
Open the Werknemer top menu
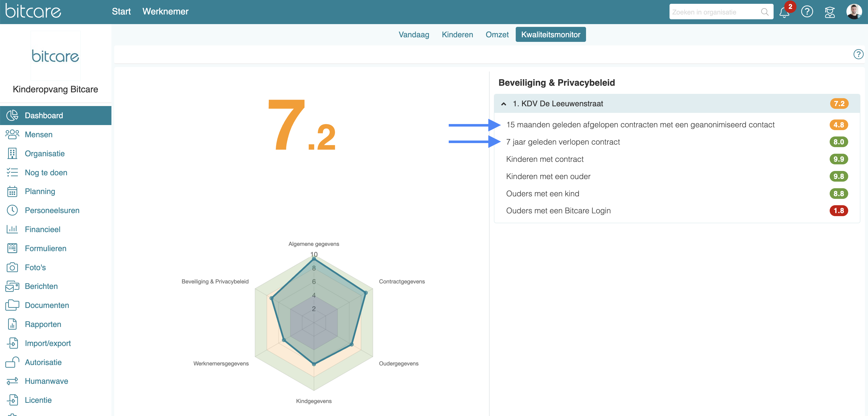[165, 11]
